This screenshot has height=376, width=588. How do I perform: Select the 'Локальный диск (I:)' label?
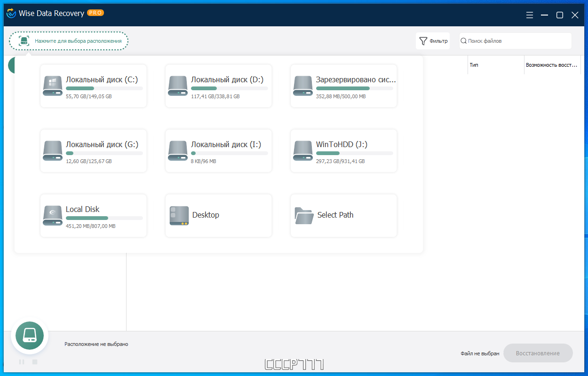(226, 144)
